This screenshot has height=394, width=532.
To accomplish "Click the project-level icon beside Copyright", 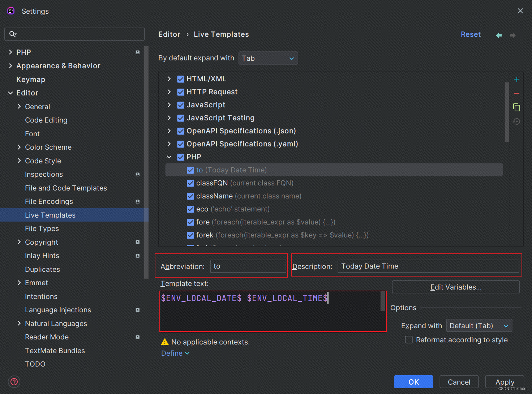I will (138, 242).
